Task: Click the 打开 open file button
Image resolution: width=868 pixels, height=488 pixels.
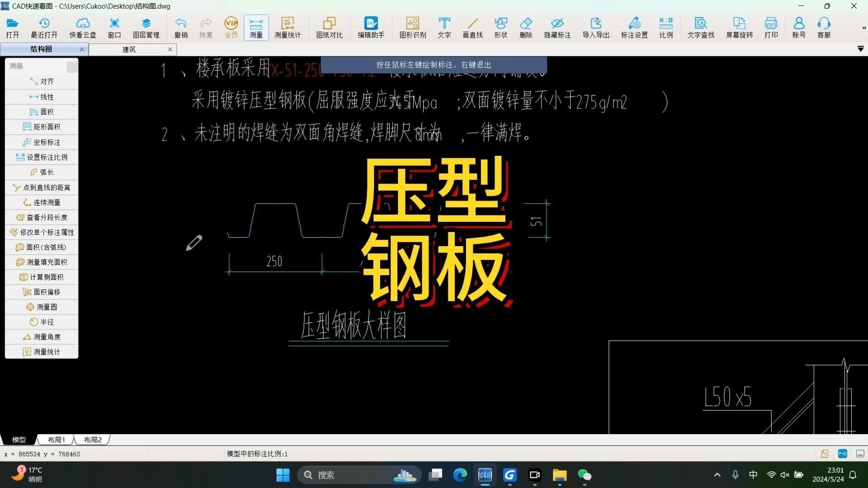Action: [12, 27]
